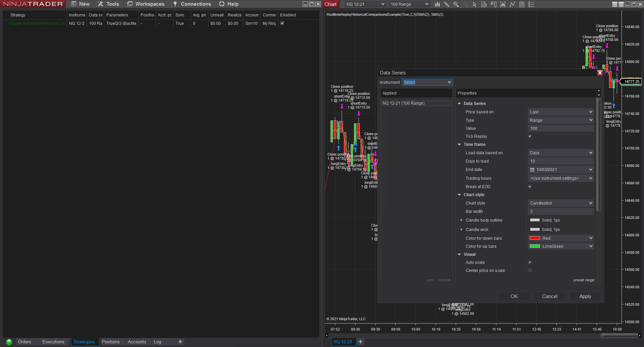Click the add link under Applied list
This screenshot has height=347, width=644.
(430, 280)
